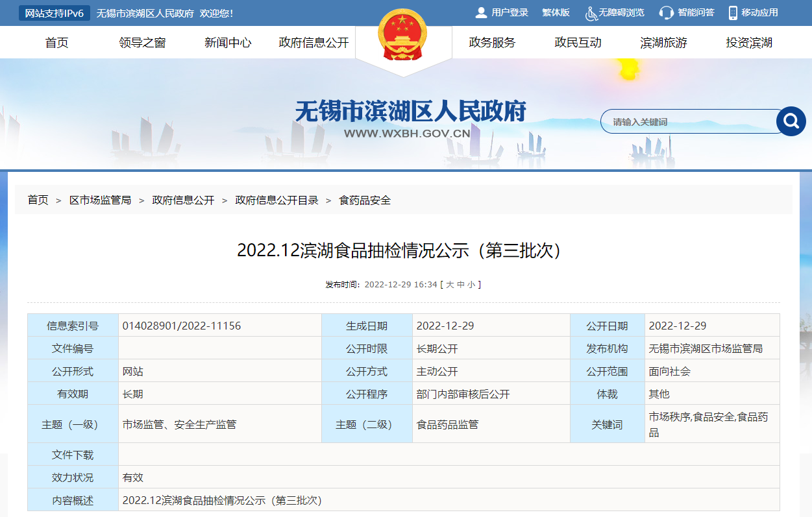The height and width of the screenshot is (517, 812).
Task: Open the 滨湖旅游 menu
Action: tap(663, 42)
